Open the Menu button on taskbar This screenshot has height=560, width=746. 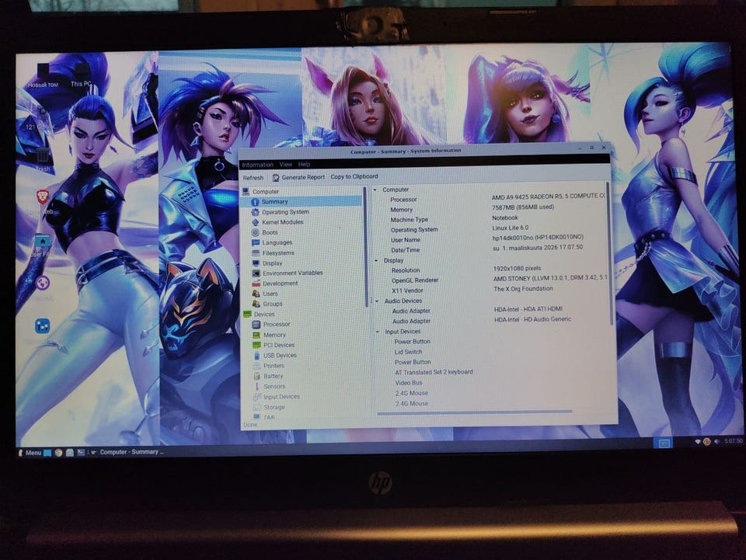pos(30,453)
